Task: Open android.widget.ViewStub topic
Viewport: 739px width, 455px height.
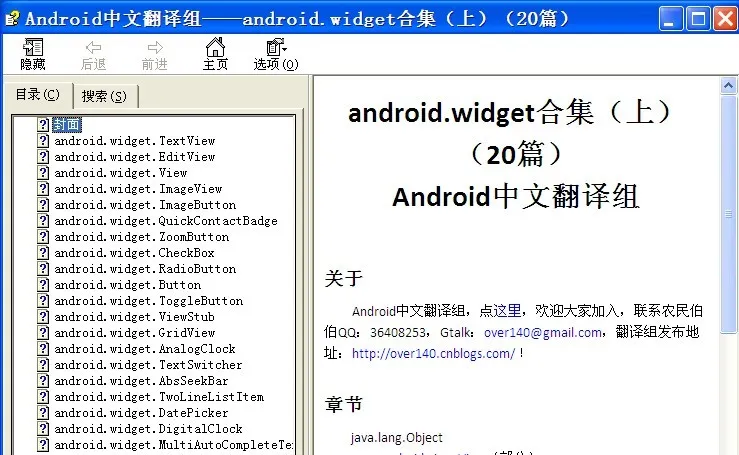Action: pyautogui.click(x=134, y=317)
